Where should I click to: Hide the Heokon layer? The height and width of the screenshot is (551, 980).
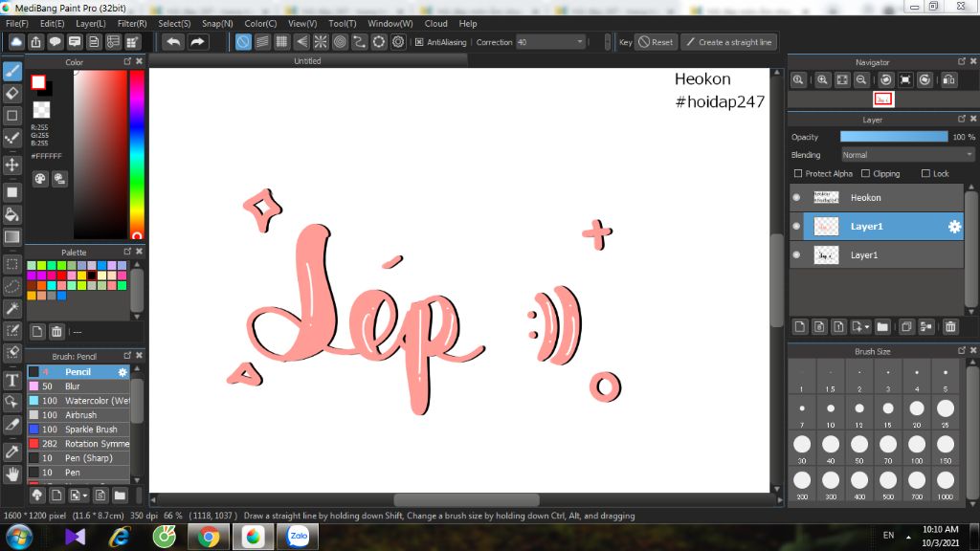point(796,197)
